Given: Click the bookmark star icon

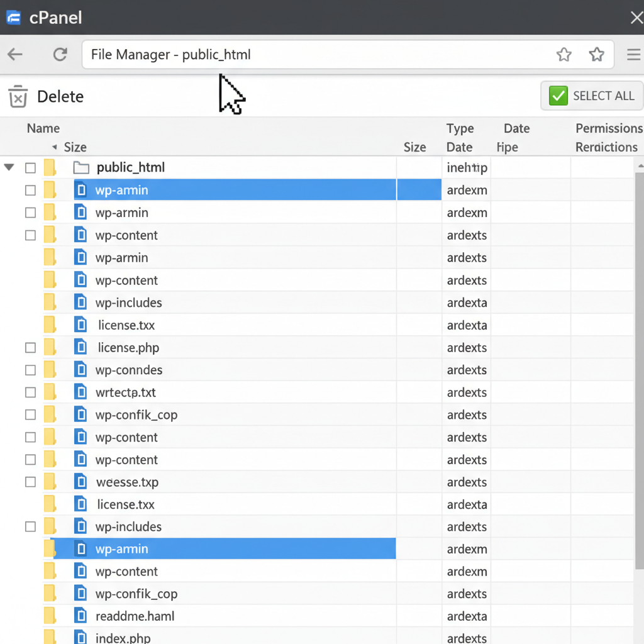Looking at the screenshot, I should tap(563, 55).
